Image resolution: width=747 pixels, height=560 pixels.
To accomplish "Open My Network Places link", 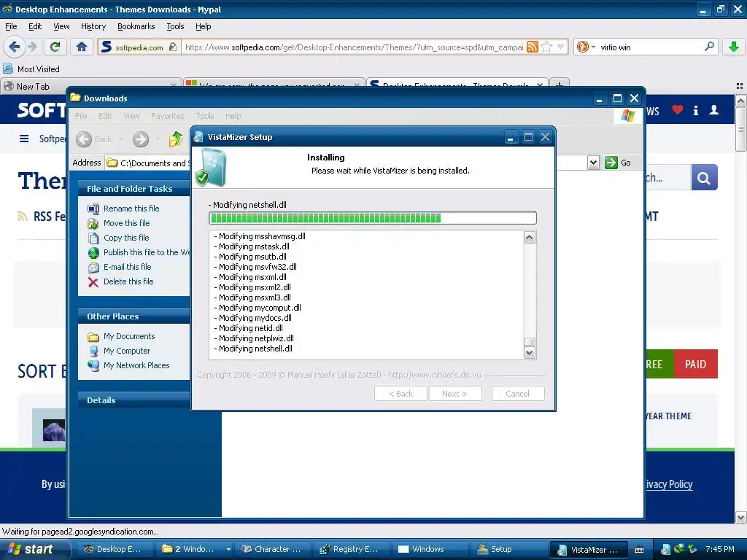I will (x=136, y=365).
